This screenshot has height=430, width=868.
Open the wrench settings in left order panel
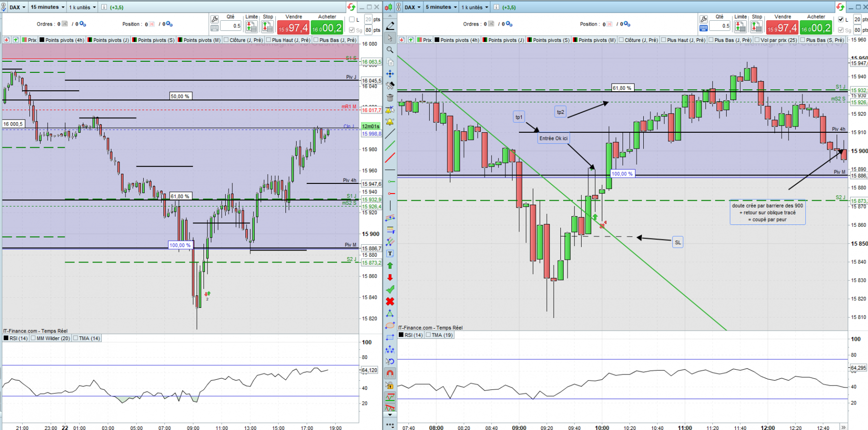[x=215, y=19]
